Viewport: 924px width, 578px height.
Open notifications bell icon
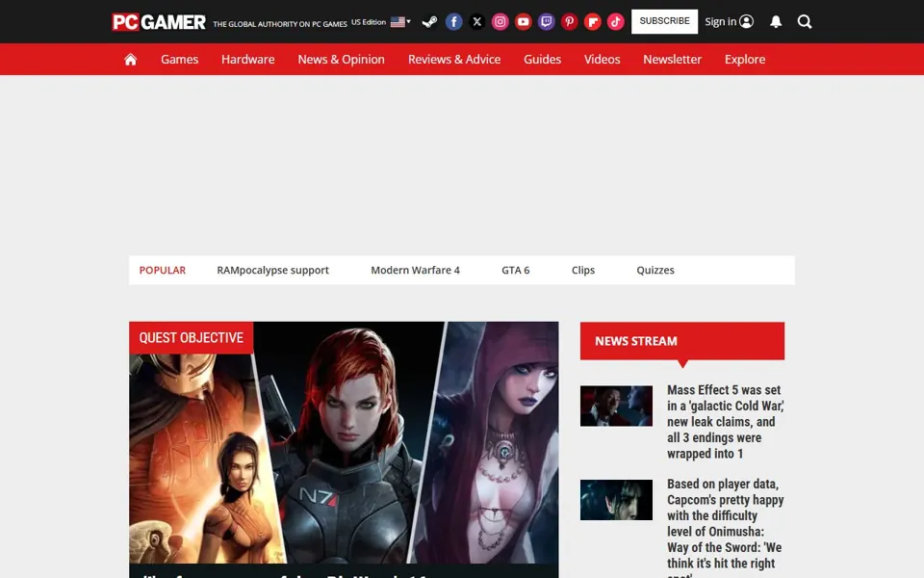pyautogui.click(x=776, y=22)
